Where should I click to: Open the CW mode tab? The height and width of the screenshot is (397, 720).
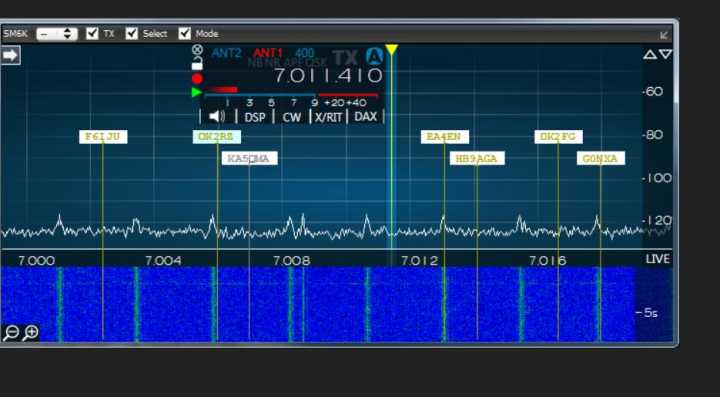pos(292,117)
